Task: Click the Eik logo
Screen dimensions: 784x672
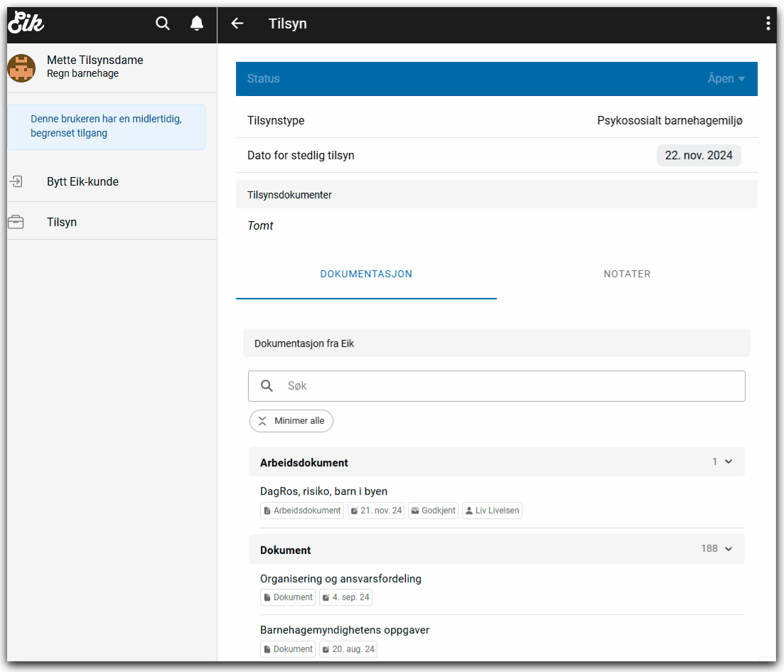Action: click(x=26, y=23)
